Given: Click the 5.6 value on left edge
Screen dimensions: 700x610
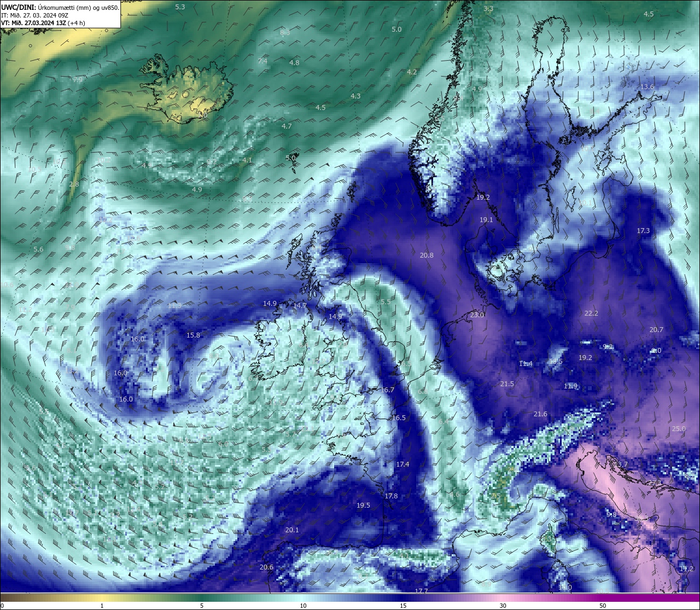Looking at the screenshot, I should click(38, 249).
